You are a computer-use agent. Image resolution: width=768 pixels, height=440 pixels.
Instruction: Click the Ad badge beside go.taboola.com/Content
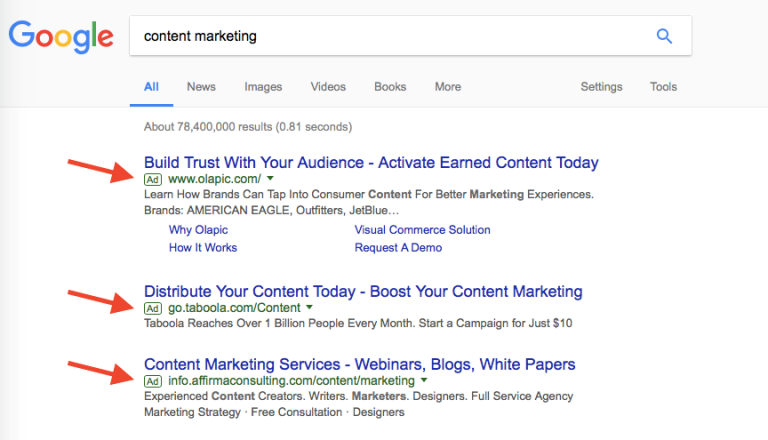[153, 308]
